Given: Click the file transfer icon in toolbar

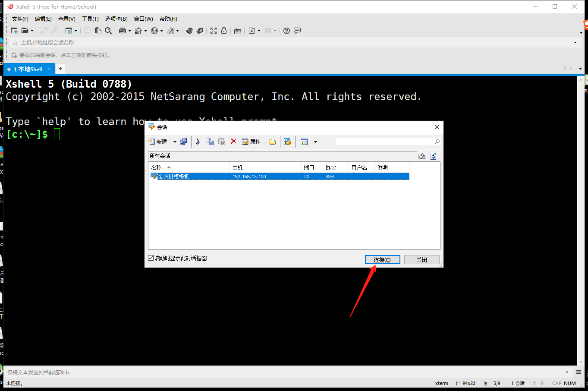Looking at the screenshot, I should coord(138,31).
